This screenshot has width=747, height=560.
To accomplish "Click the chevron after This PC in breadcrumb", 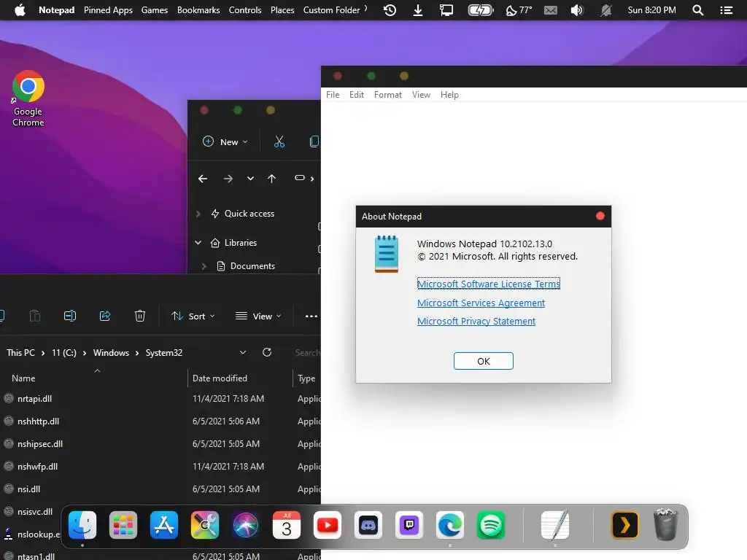I will point(43,353).
